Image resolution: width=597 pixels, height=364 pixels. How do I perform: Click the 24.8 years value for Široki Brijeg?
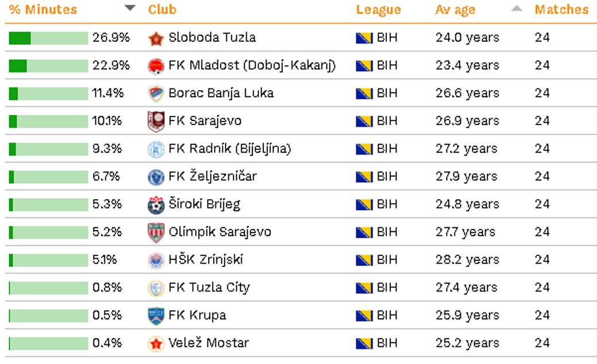(467, 204)
